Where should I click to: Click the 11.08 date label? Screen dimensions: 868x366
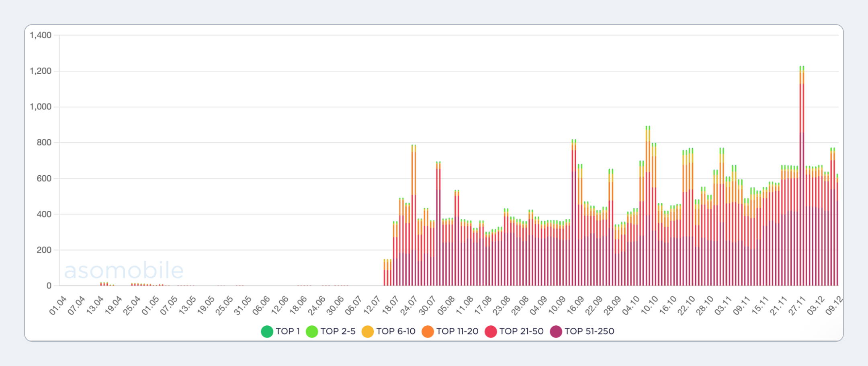click(465, 306)
